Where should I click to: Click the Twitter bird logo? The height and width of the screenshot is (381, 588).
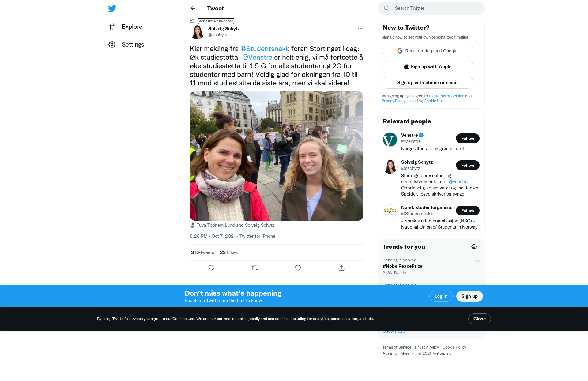click(112, 9)
